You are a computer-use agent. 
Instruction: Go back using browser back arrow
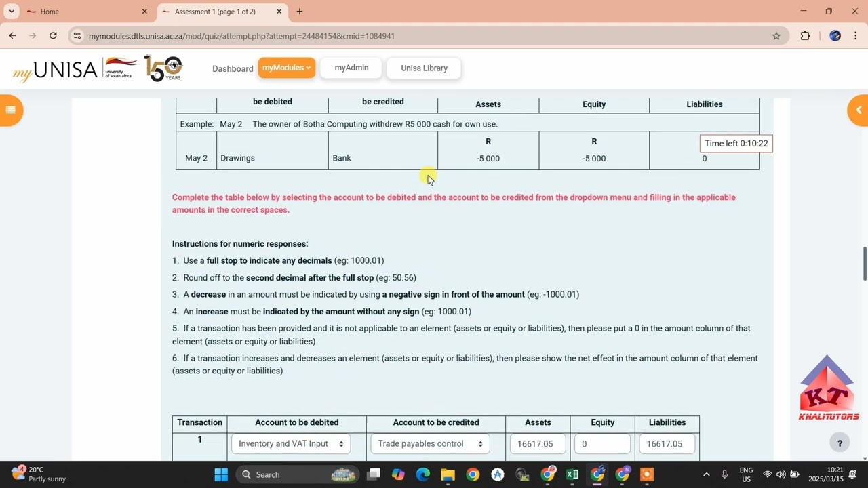tap(12, 36)
